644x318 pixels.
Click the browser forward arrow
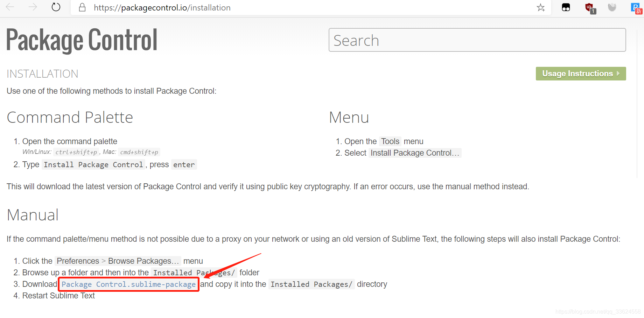point(33,7)
